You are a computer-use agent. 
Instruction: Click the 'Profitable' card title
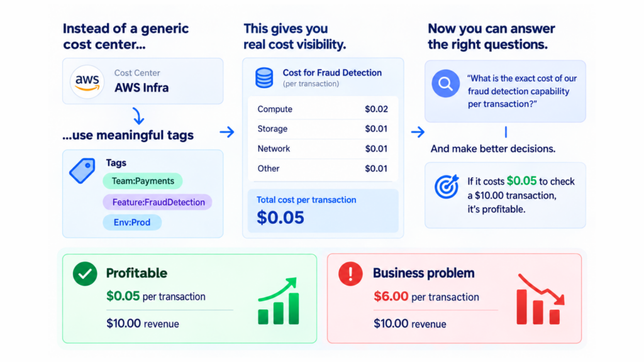(x=136, y=273)
